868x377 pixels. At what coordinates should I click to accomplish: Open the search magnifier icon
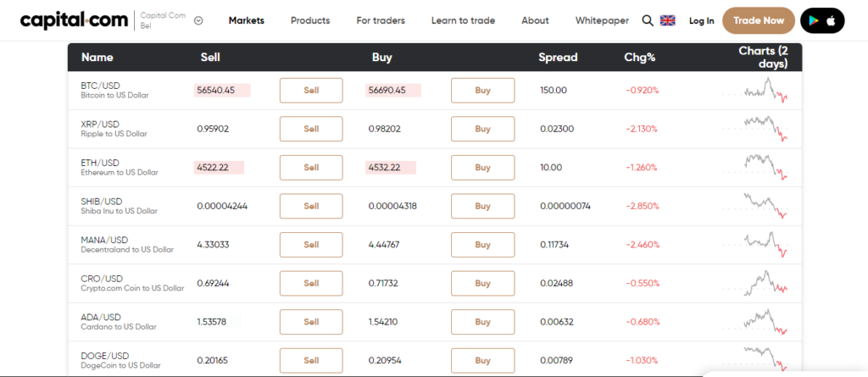click(647, 20)
